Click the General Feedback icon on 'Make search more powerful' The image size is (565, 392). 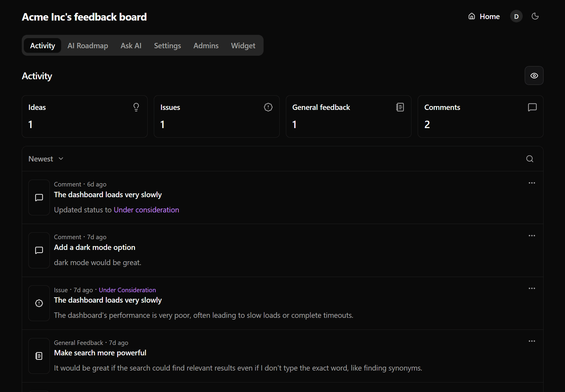[x=39, y=356]
